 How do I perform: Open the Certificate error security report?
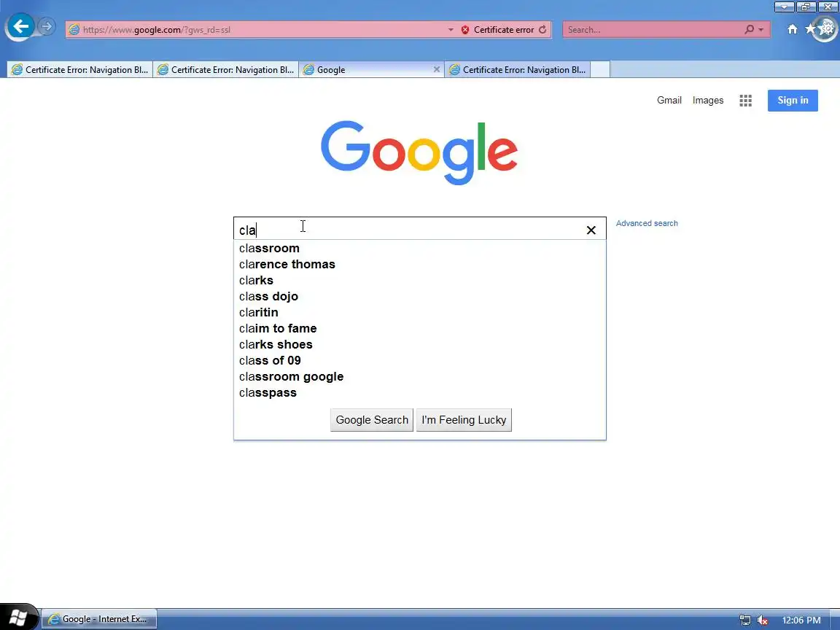click(498, 29)
